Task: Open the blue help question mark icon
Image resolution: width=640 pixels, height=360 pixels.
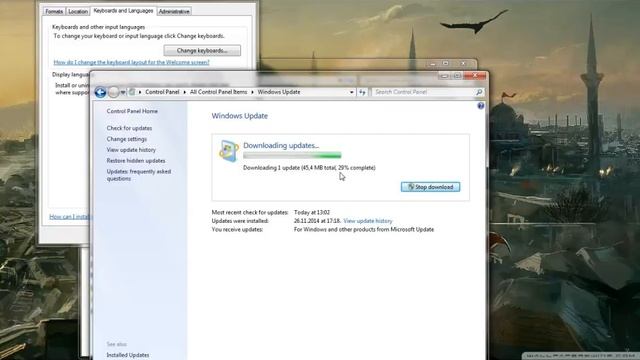Action: 481,106
